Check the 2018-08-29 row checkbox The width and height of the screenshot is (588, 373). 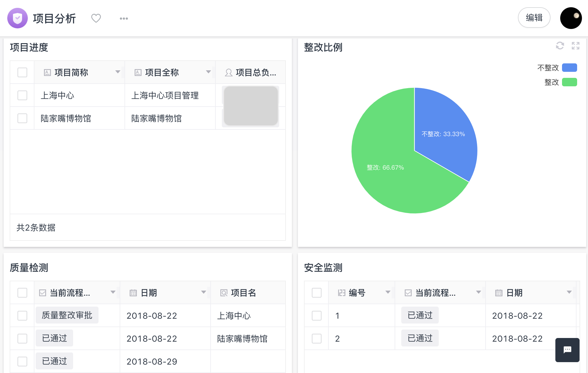pyautogui.click(x=22, y=362)
